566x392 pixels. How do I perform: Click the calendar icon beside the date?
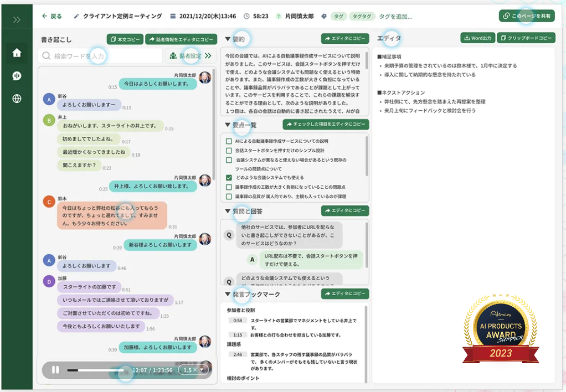173,16
